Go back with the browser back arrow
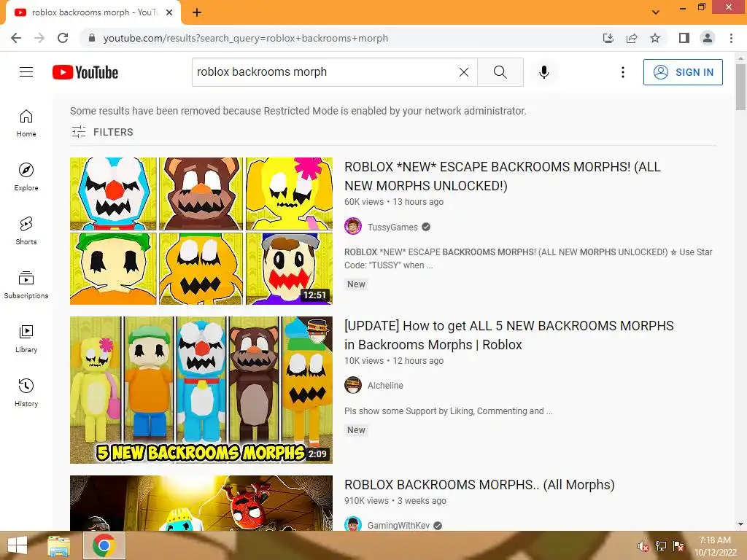The width and height of the screenshot is (747, 560). (16, 38)
